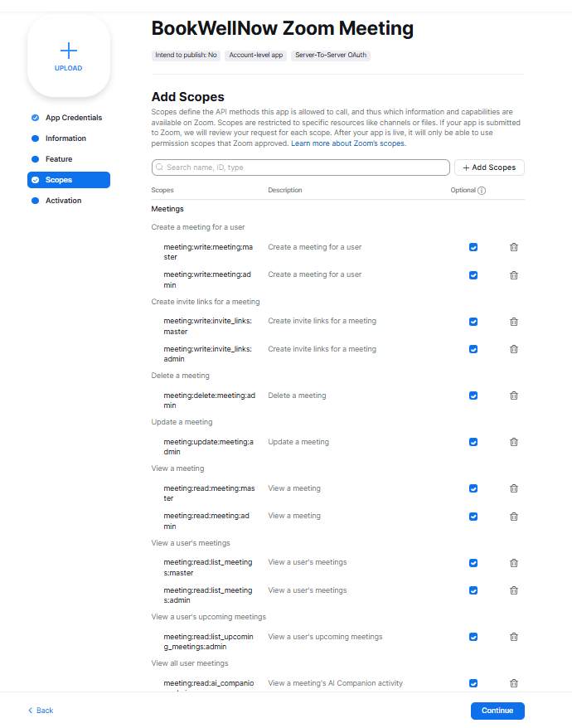Focus the scope search field
The height and width of the screenshot is (728, 572).
tap(300, 167)
